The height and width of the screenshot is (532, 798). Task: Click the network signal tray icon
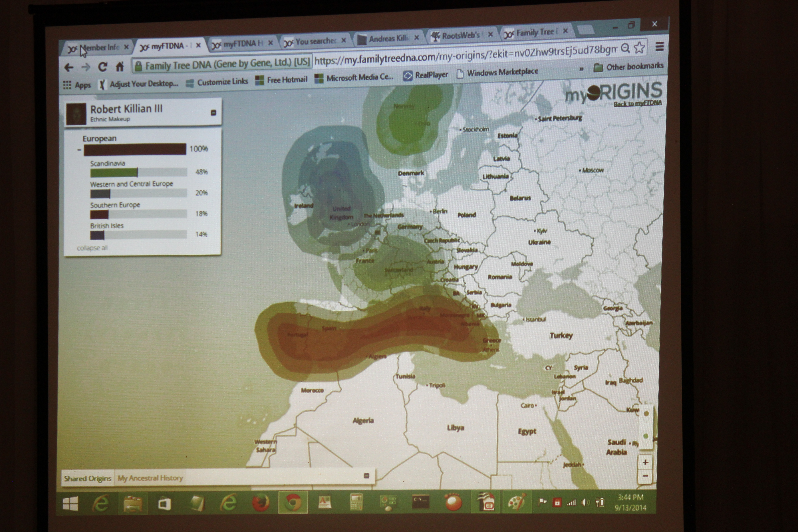(x=571, y=502)
